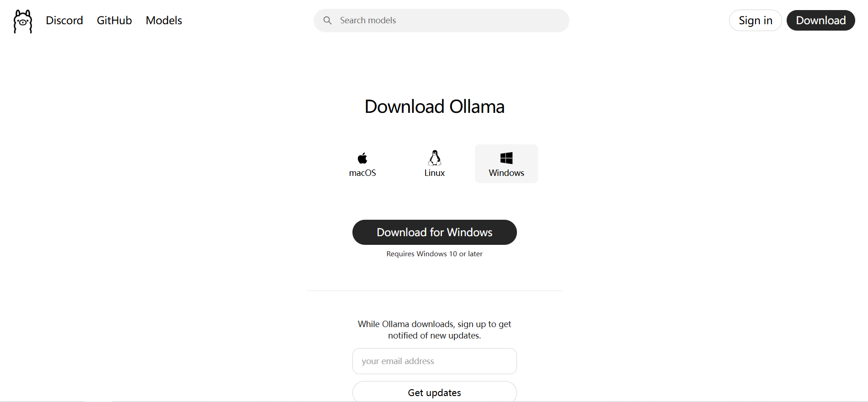Click Download for Windows button
The image size is (868, 402).
(x=435, y=232)
